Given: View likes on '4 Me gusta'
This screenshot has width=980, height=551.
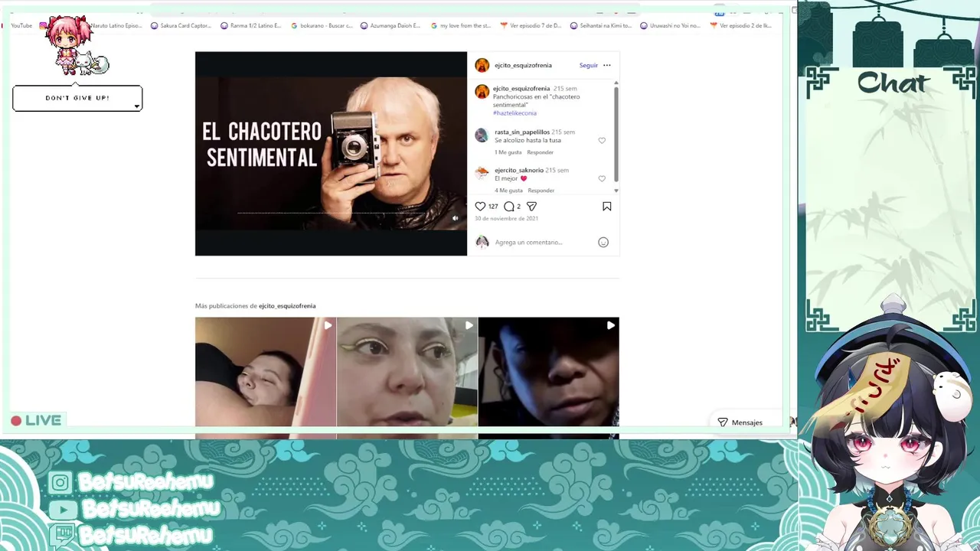Looking at the screenshot, I should click(508, 191).
